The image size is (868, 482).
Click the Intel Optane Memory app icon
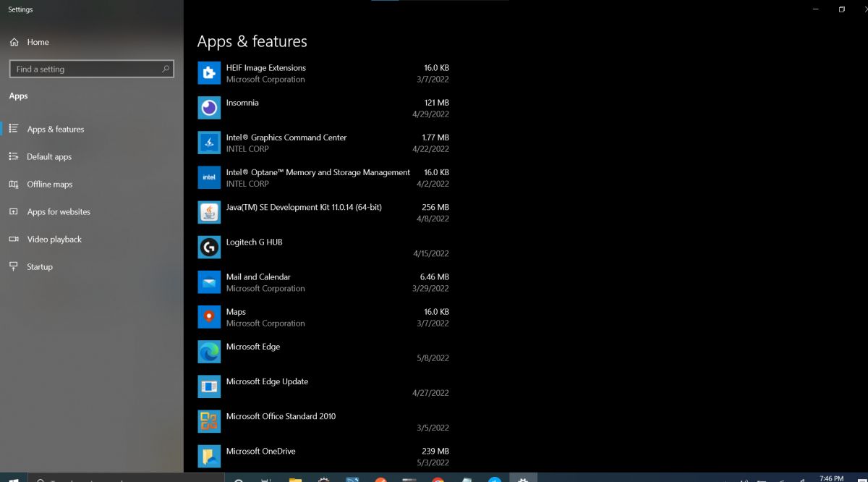click(209, 177)
